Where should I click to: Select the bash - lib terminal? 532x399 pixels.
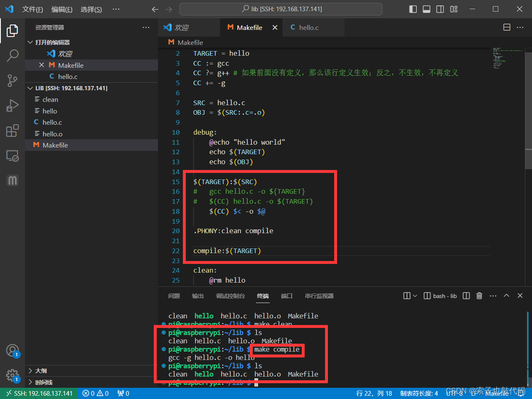[x=440, y=296]
